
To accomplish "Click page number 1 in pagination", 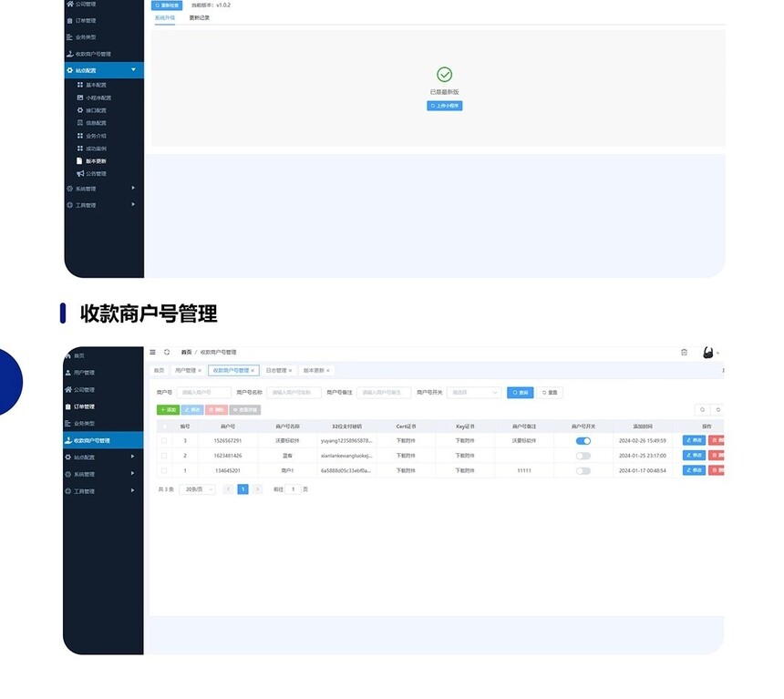I will pyautogui.click(x=243, y=489).
